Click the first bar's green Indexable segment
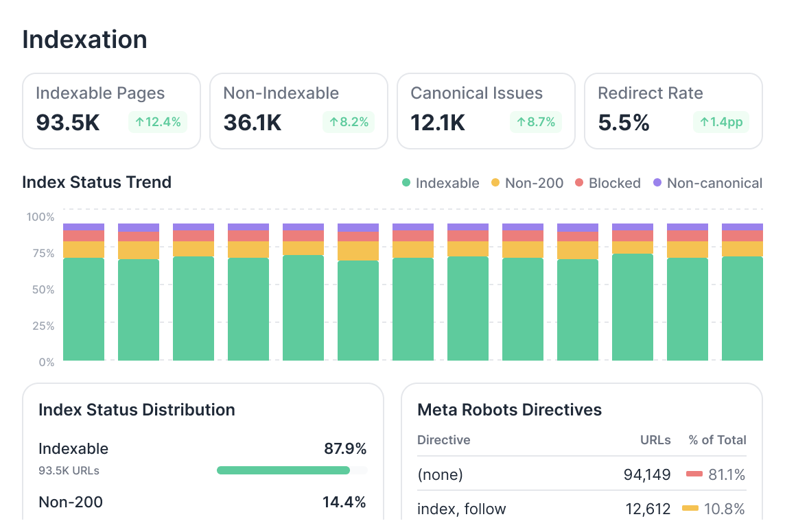This screenshot has width=785, height=532. pos(84,309)
